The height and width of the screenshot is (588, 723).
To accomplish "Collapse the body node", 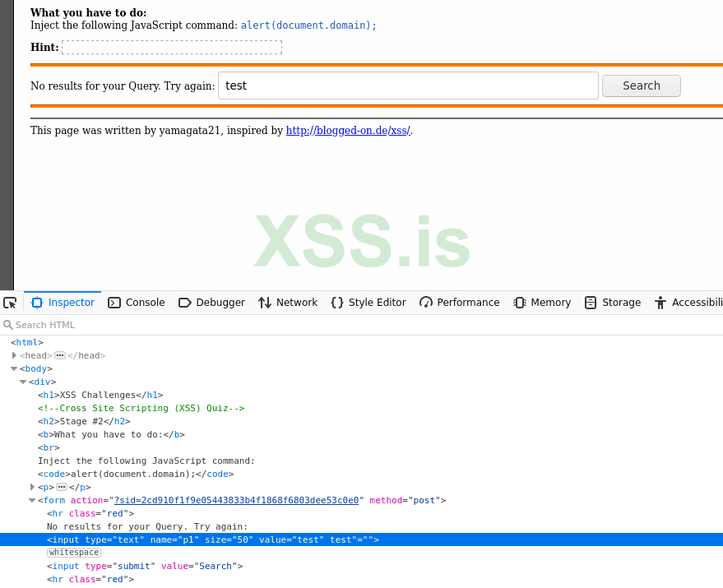I will point(14,369).
